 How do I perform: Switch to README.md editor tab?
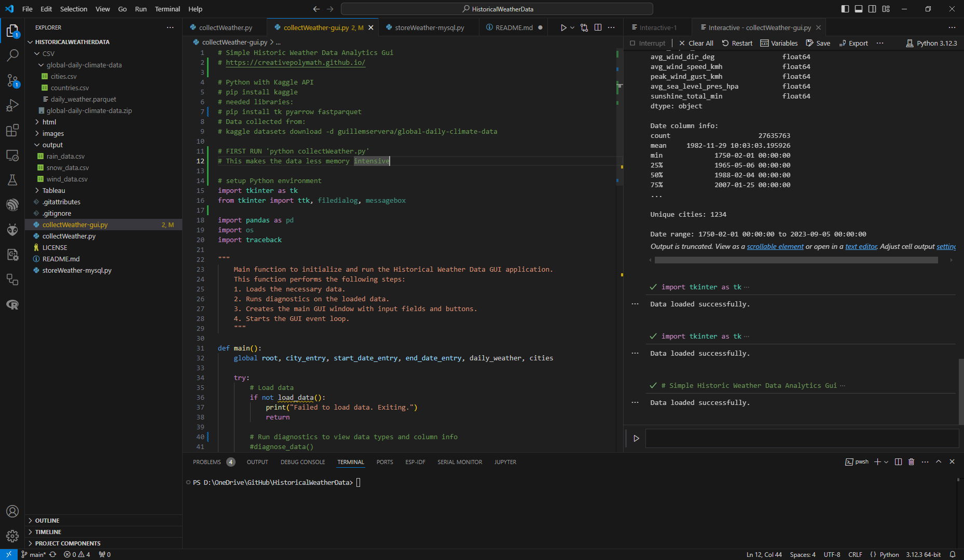[513, 27]
